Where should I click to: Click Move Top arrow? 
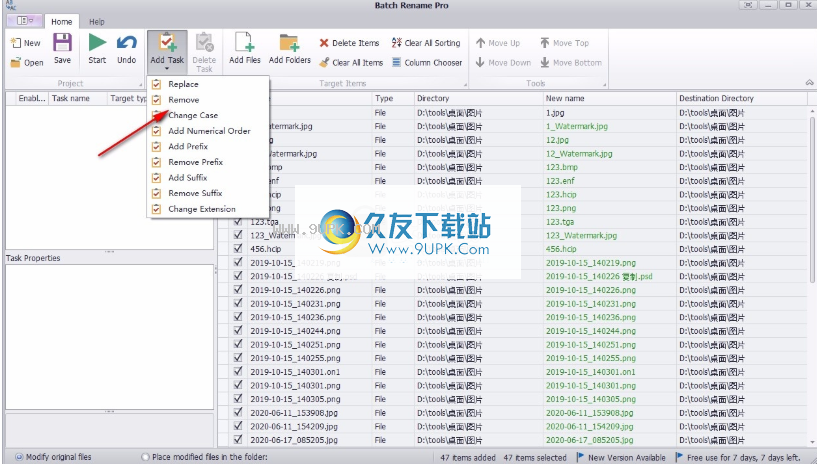[545, 43]
